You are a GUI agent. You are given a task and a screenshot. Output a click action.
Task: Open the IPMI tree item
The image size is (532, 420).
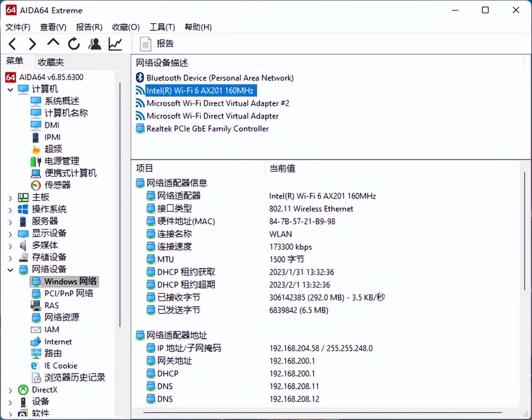point(46,137)
